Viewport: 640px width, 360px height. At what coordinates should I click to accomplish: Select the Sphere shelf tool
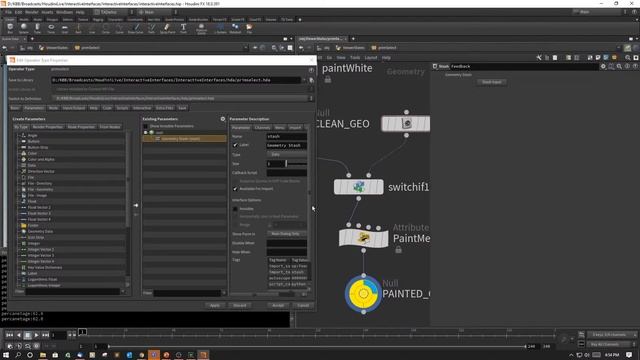pyautogui.click(x=24, y=28)
